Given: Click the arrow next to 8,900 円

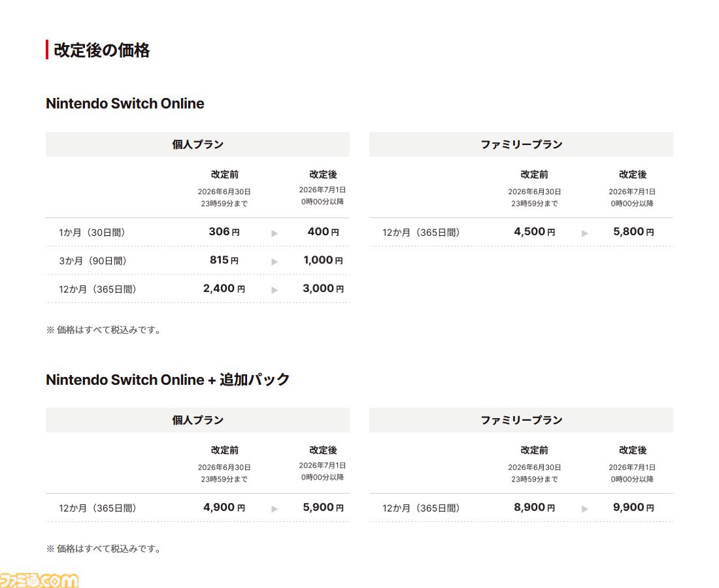Looking at the screenshot, I should point(584,509).
